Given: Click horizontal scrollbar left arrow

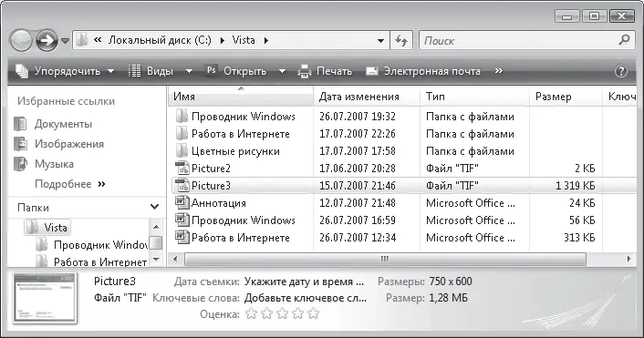Looking at the screenshot, I should click(176, 259).
